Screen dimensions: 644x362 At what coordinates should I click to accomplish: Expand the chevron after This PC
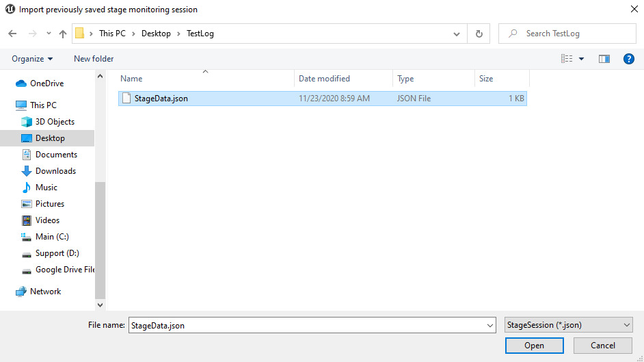point(133,34)
